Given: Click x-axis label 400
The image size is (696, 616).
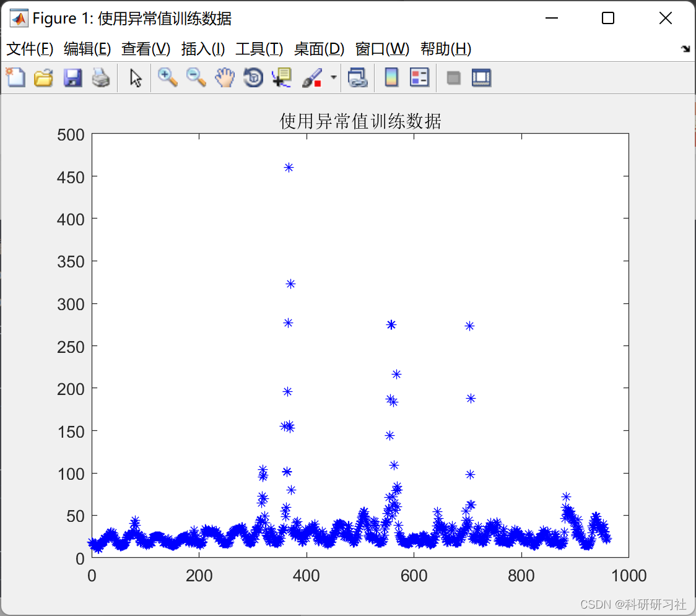Looking at the screenshot, I should [x=307, y=576].
